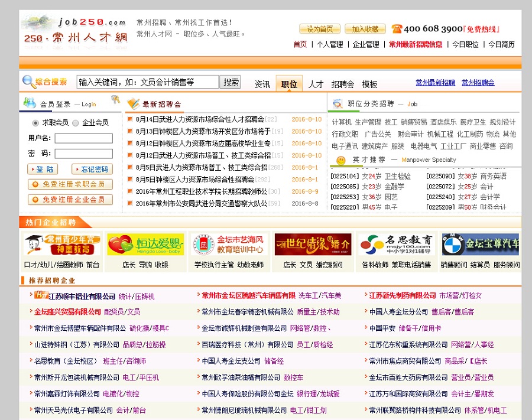Open 常州市焦点商贸有限公司 link

(405, 361)
